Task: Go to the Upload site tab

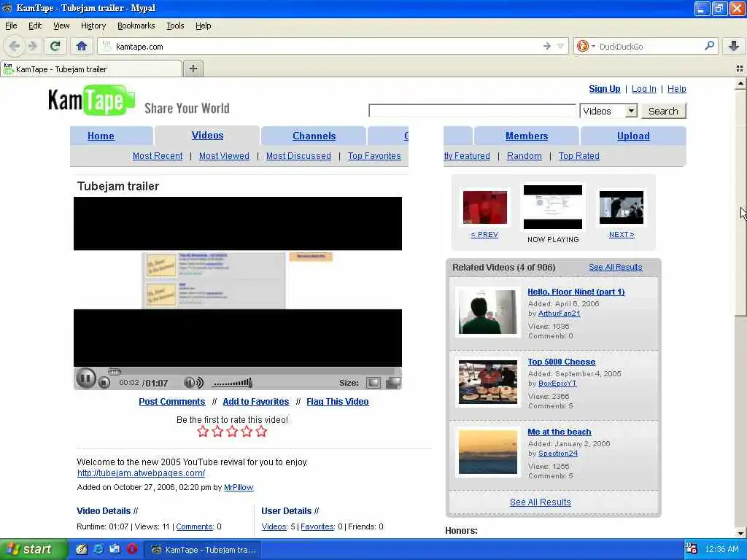Action: (633, 136)
